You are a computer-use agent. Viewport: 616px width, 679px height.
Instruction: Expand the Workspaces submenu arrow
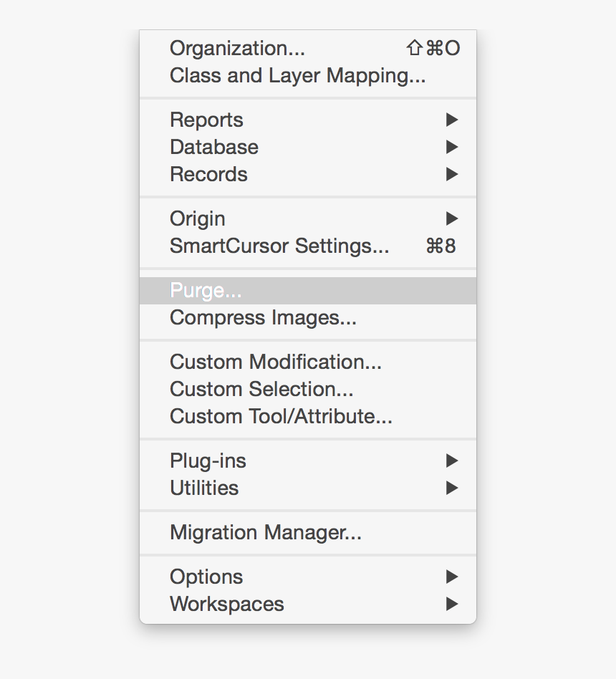452,605
